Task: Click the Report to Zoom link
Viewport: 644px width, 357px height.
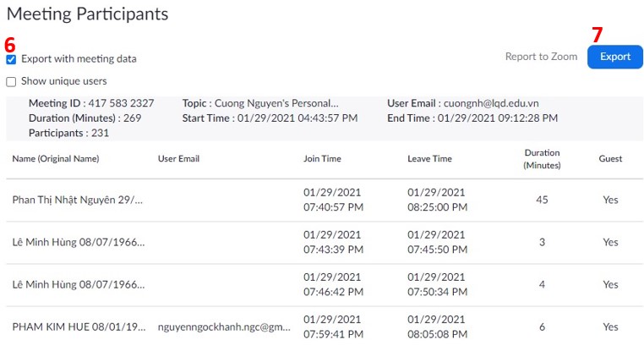Action: pyautogui.click(x=541, y=57)
